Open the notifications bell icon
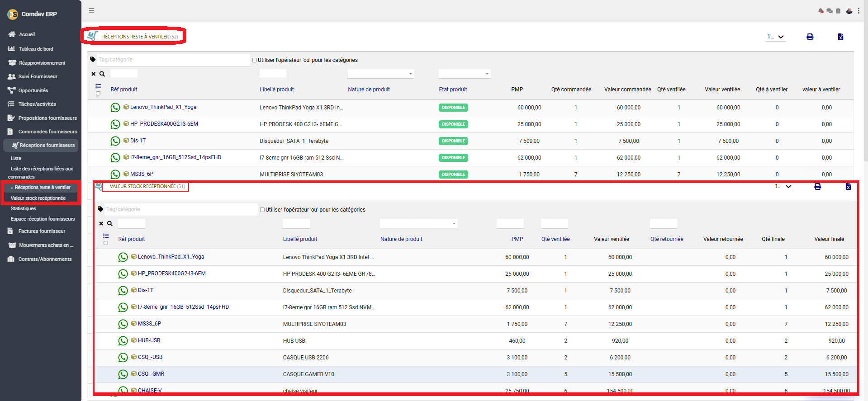 coord(821,11)
